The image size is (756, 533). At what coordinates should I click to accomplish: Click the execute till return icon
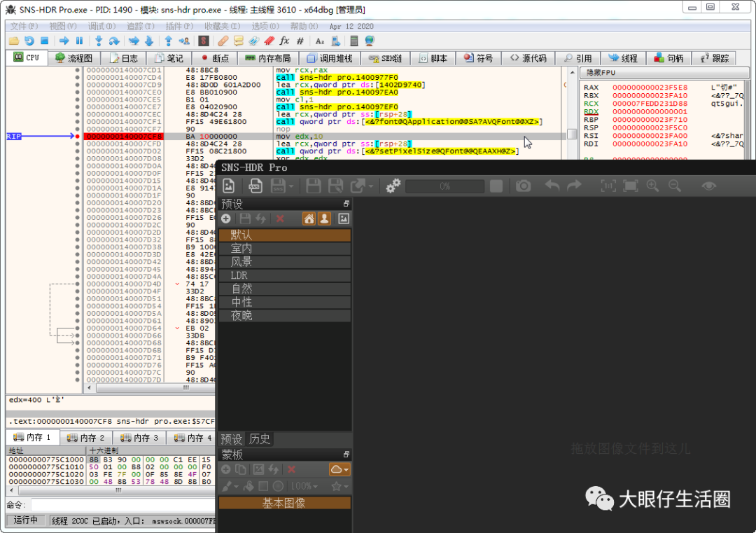[x=168, y=41]
